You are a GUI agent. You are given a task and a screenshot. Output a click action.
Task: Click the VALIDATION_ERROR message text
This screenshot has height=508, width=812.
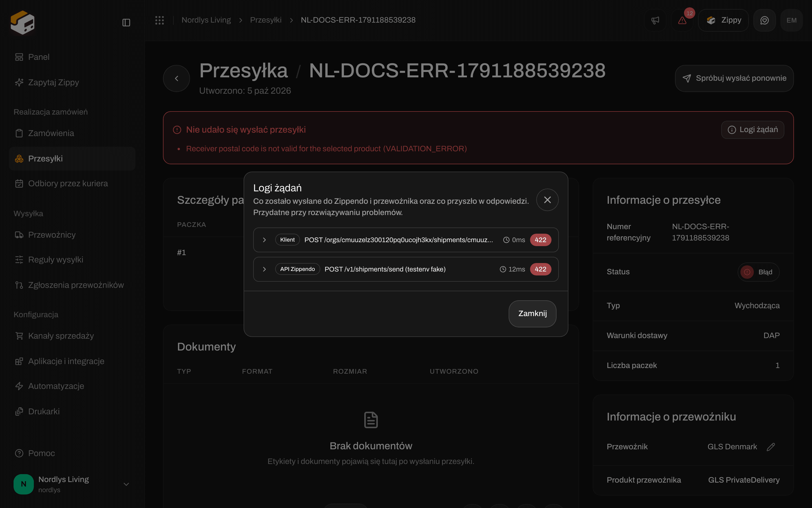(x=326, y=148)
